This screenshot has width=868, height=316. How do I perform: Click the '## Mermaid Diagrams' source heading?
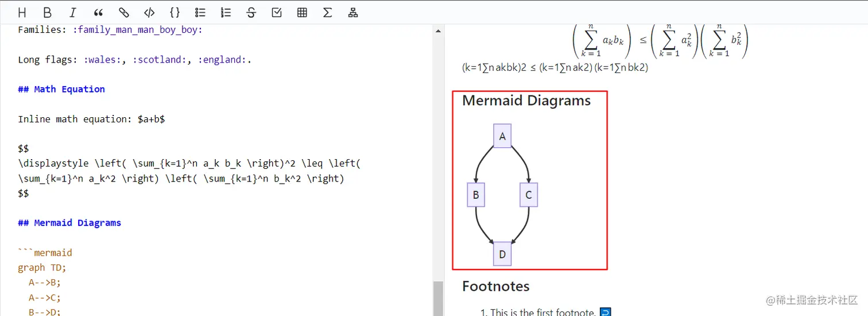pos(69,222)
